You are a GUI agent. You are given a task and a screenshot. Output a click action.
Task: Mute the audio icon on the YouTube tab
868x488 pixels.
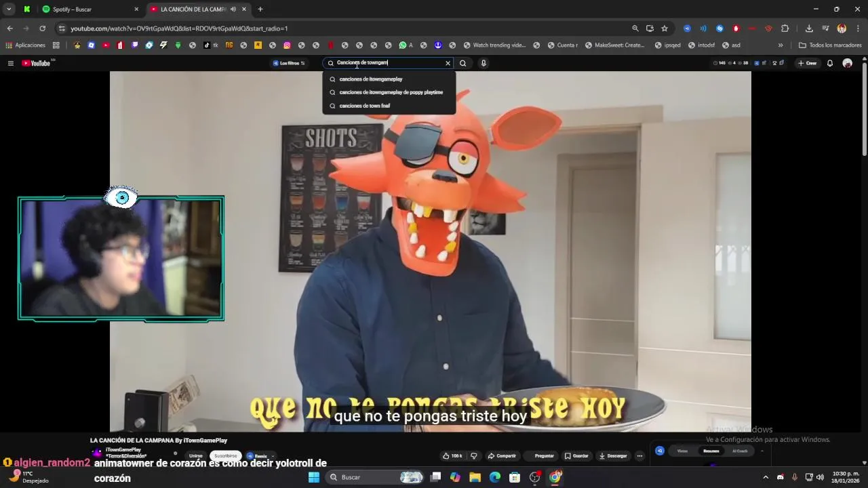point(233,9)
